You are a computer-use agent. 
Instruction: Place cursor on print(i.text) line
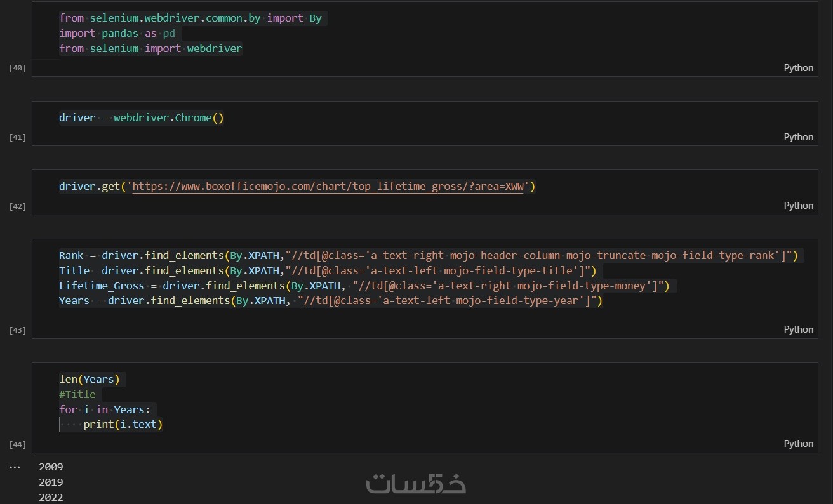(x=123, y=425)
